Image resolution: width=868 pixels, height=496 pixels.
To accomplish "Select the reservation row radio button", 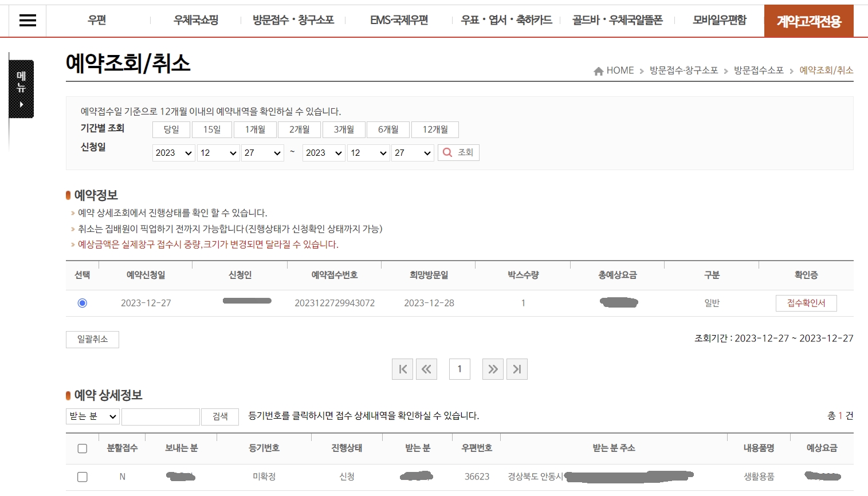I will click(x=82, y=303).
